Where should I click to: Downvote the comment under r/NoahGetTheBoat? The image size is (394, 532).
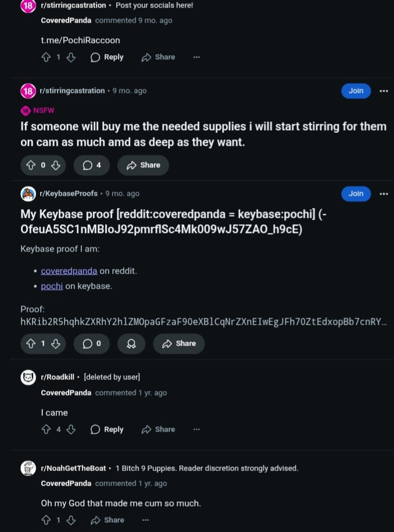[x=71, y=520]
